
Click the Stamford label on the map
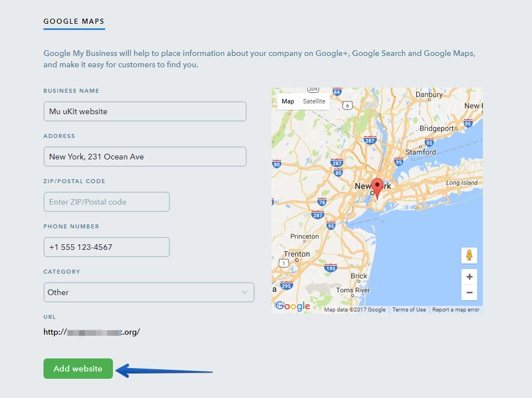point(421,152)
